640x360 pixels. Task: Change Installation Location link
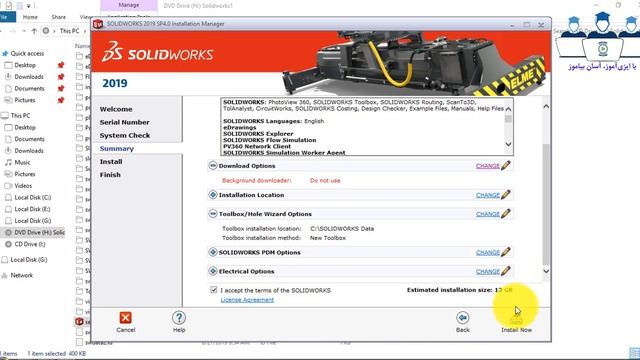pos(487,195)
